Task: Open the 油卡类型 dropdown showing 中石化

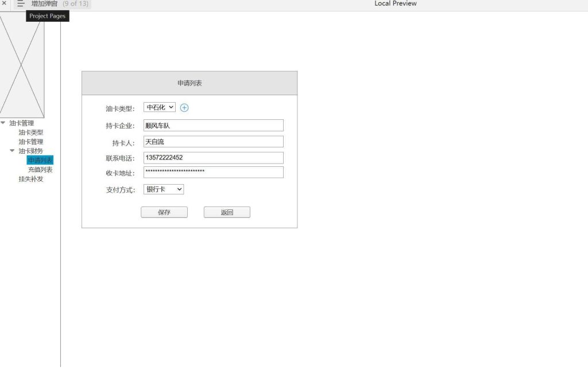Action: pos(159,108)
